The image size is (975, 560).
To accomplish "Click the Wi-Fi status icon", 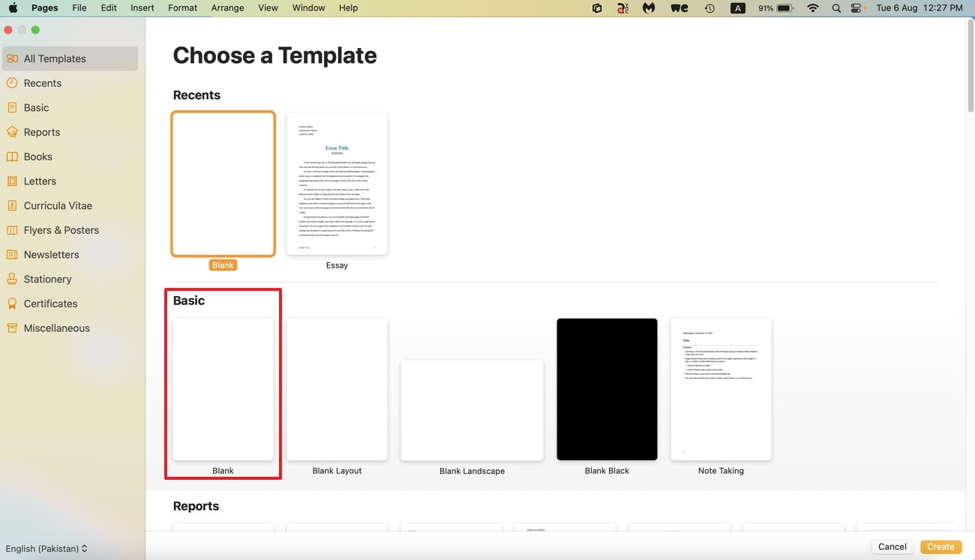I will 813,8.
